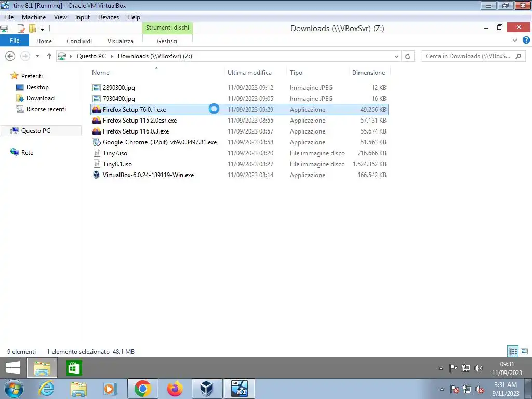Open the File ribbon tab
This screenshot has height=399, width=532.
15,41
